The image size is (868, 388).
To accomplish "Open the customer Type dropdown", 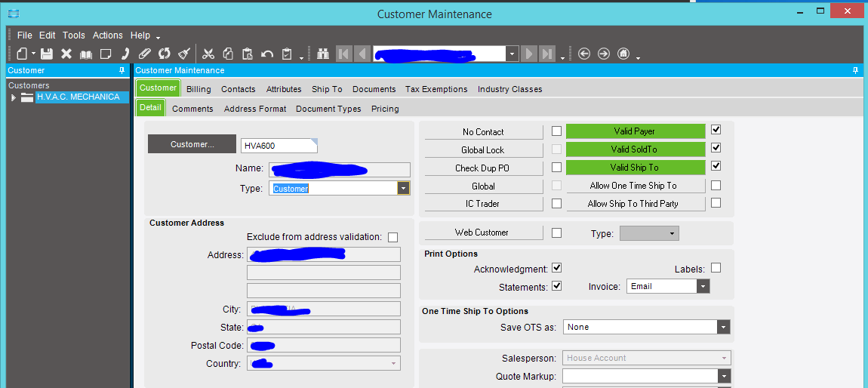I will (404, 189).
